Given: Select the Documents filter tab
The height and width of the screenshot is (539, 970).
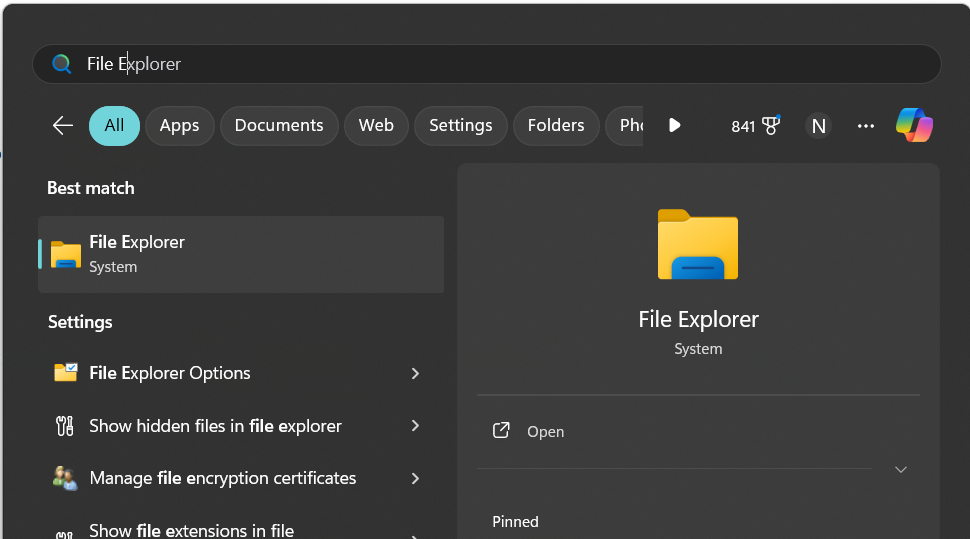Looking at the screenshot, I should pyautogui.click(x=279, y=126).
